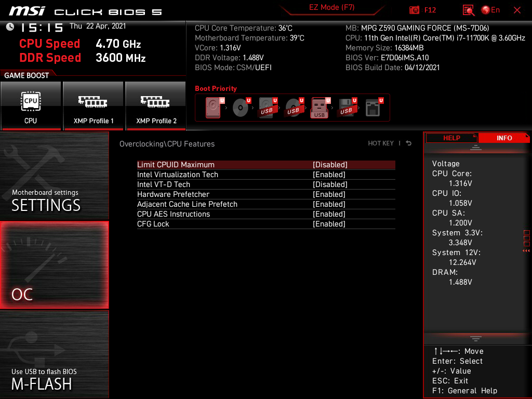This screenshot has height=399, width=532.
Task: Select the USB optical drive boot device icon
Action: (x=294, y=108)
